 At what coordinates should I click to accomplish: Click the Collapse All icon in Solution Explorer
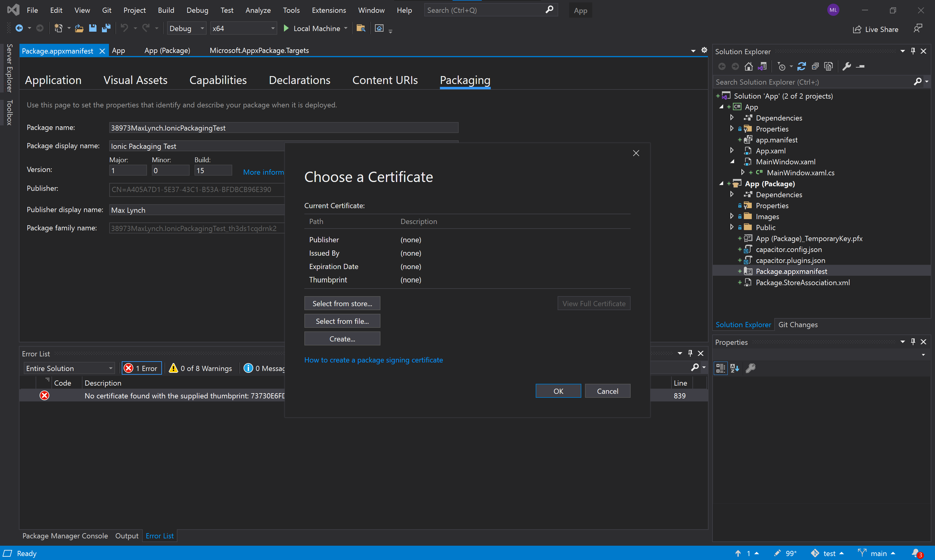click(x=815, y=66)
